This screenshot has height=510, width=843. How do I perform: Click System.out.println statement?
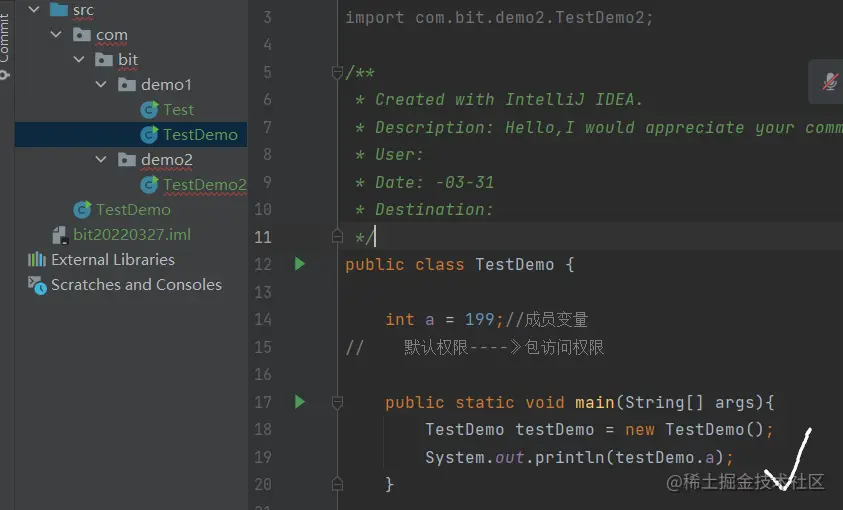(580, 457)
